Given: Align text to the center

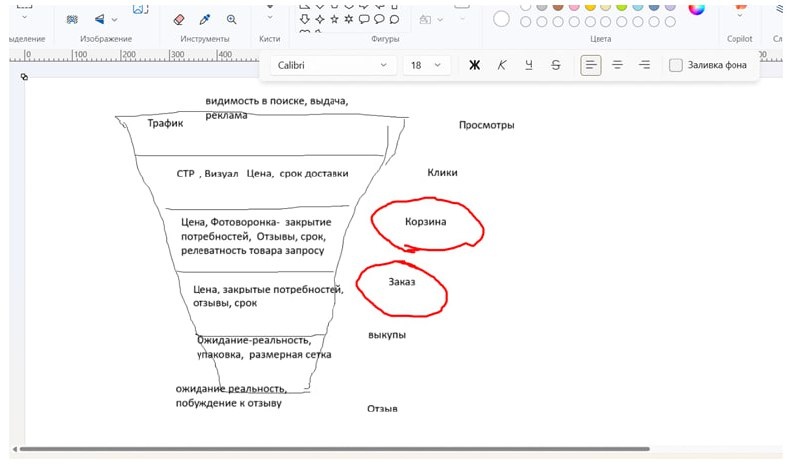Looking at the screenshot, I should pyautogui.click(x=617, y=65).
